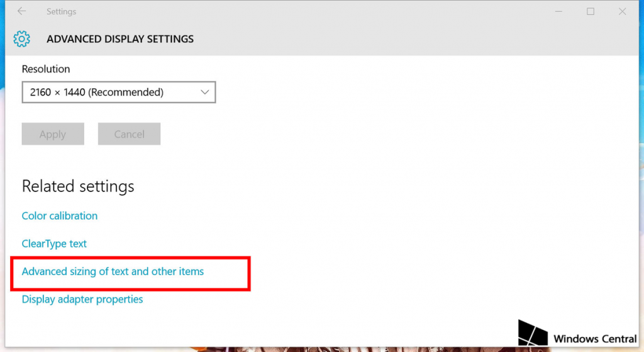Image resolution: width=644 pixels, height=352 pixels.
Task: Click the desktop wallpaper below the window
Action: pos(328,349)
